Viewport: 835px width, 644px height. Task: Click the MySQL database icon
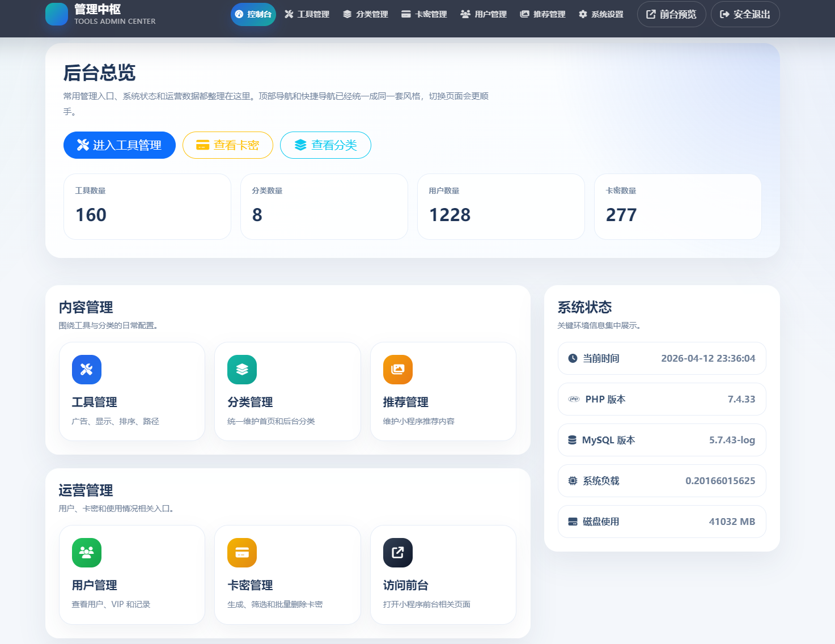(572, 440)
